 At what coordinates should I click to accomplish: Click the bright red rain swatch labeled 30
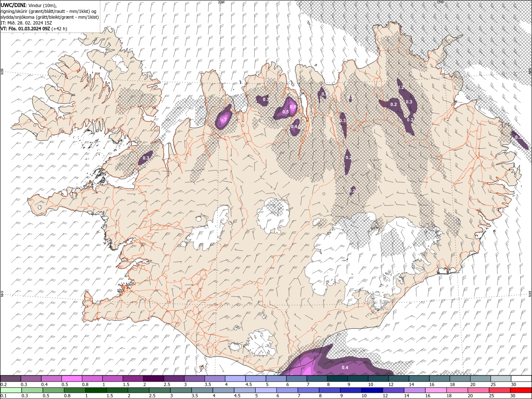(x=520, y=390)
